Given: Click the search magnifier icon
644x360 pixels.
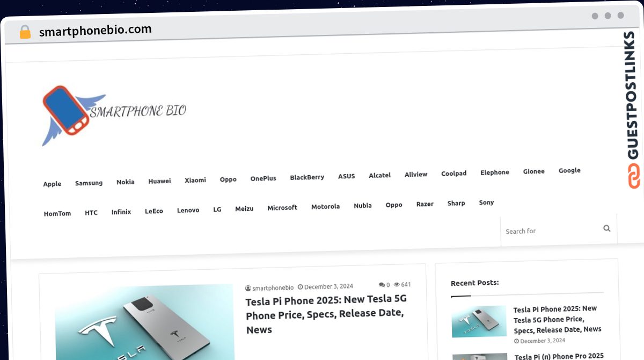Looking at the screenshot, I should (606, 228).
